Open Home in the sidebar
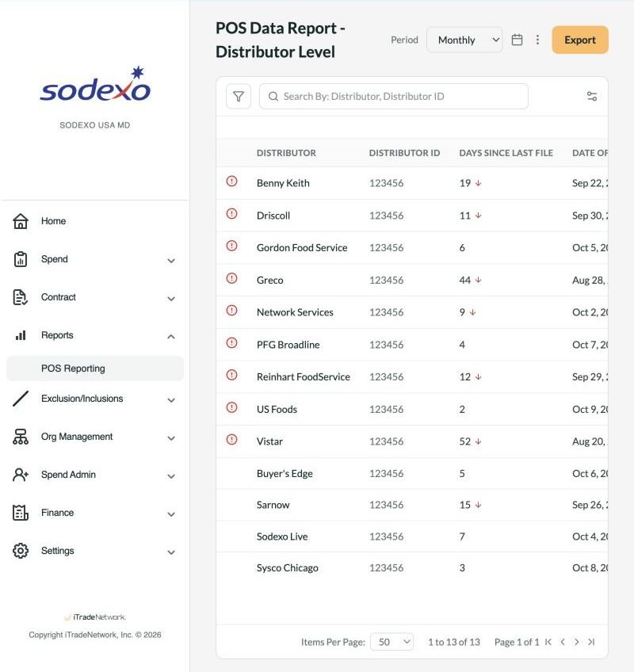Screen dimensions: 634x672 (54, 221)
